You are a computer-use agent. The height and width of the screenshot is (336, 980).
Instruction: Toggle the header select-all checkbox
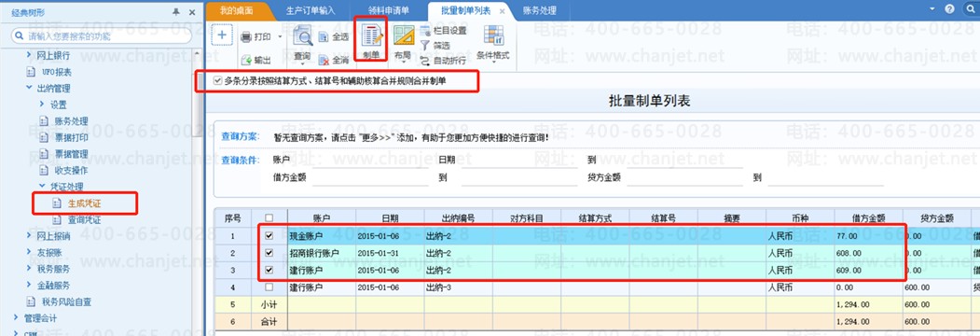coord(269,218)
